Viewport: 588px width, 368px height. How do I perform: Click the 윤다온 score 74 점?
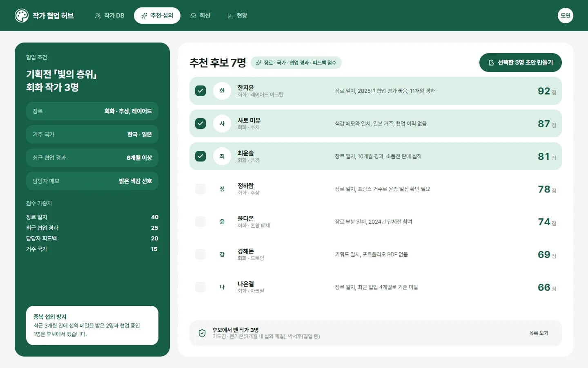tap(547, 222)
